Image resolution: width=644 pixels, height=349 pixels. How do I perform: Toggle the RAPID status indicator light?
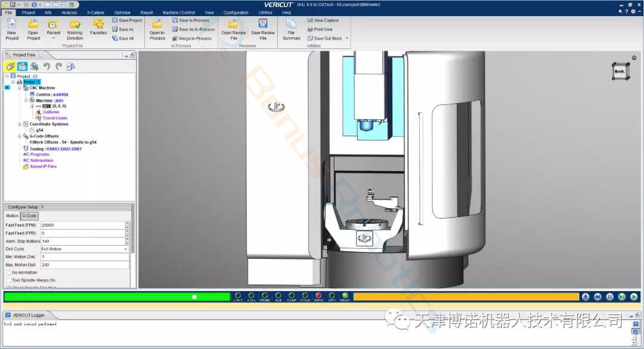pyautogui.click(x=318, y=295)
